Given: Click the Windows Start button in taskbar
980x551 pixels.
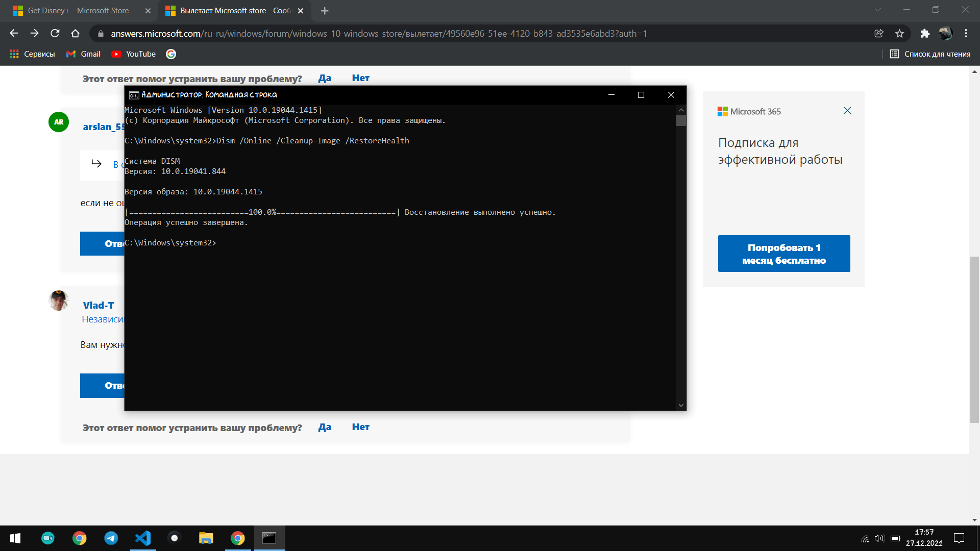Looking at the screenshot, I should click(11, 538).
